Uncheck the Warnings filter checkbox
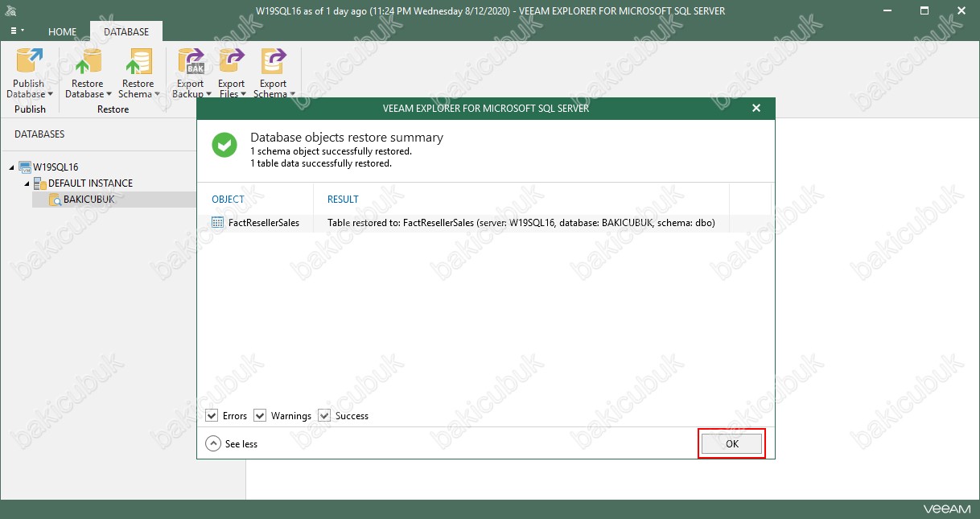The height and width of the screenshot is (519, 980). coord(260,416)
